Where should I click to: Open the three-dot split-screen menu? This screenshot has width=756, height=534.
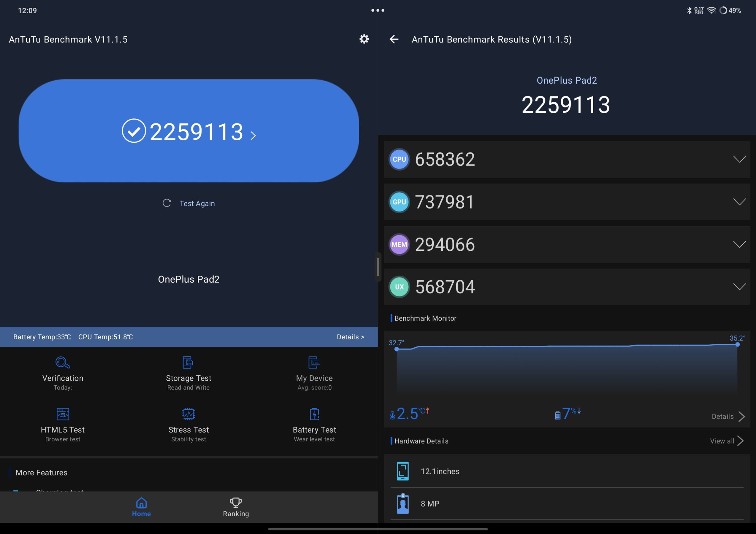378,10
